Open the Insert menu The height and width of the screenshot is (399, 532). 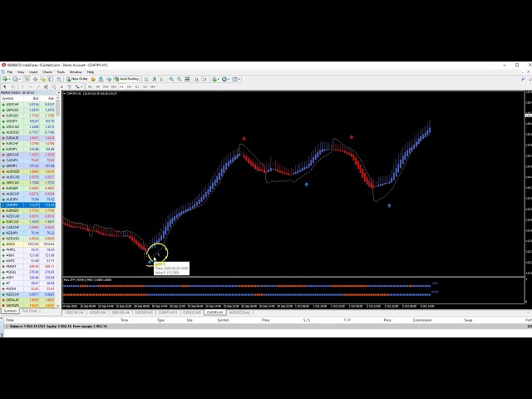tap(33, 71)
